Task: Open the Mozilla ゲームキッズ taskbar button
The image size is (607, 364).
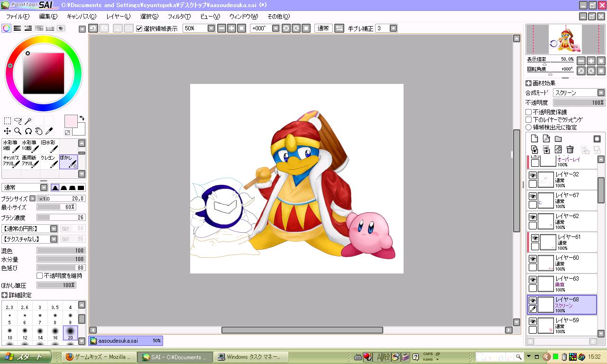Action: 99,357
